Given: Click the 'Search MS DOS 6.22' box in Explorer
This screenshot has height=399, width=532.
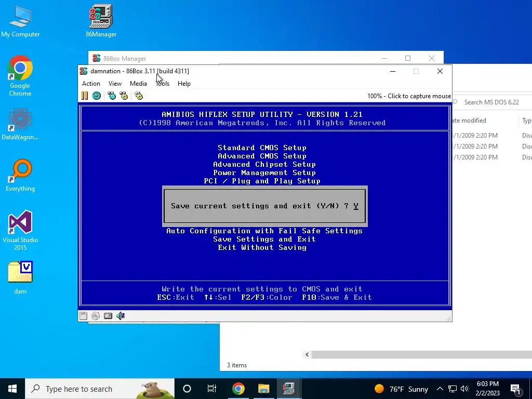Looking at the screenshot, I should click(x=491, y=102).
